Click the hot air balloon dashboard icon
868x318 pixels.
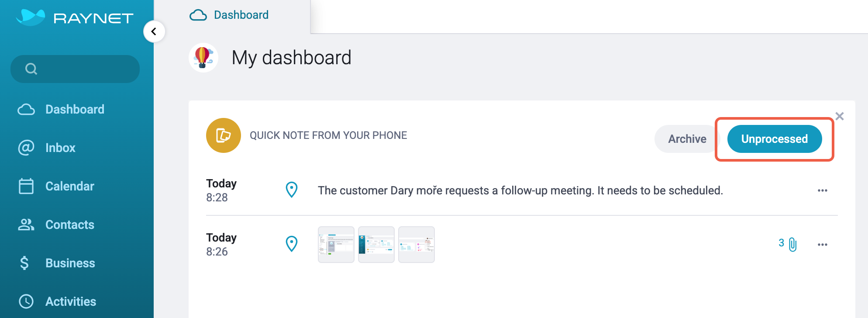click(x=203, y=58)
